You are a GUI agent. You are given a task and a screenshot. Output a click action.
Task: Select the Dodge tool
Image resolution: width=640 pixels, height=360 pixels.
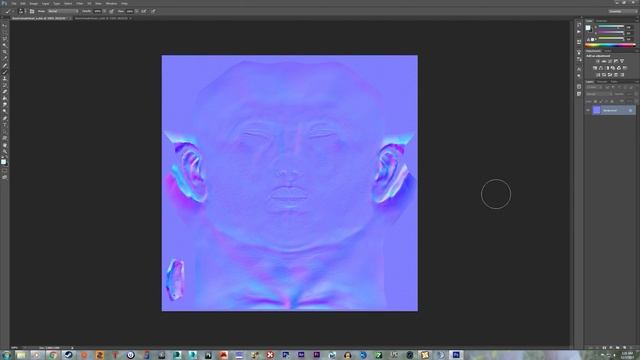(5, 111)
